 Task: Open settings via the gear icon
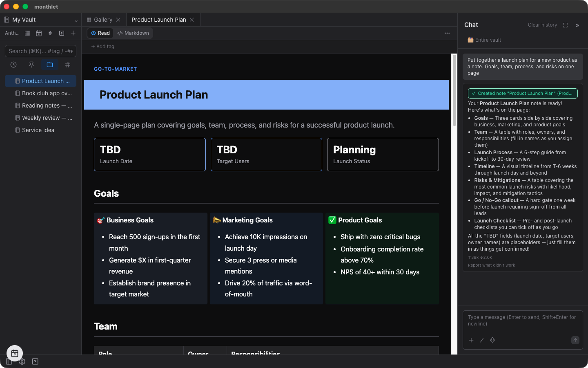22,361
